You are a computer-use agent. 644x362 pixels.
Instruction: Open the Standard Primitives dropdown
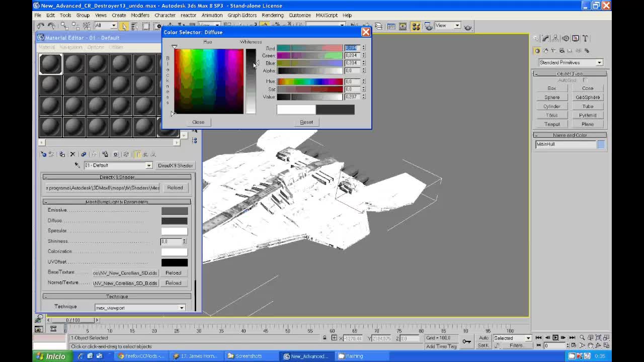coord(571,62)
